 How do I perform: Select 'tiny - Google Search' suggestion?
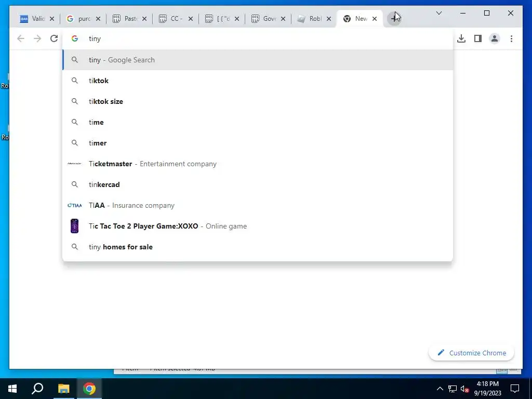pos(258,60)
